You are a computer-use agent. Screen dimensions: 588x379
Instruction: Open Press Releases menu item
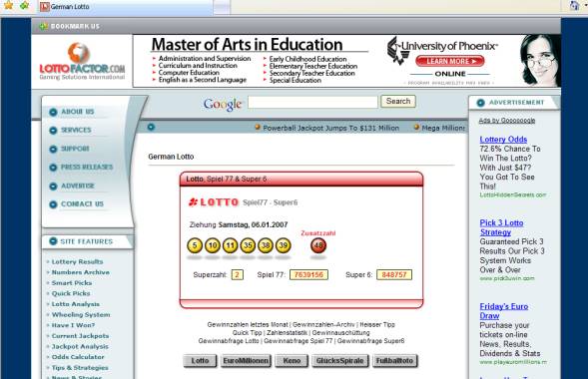pos(87,167)
